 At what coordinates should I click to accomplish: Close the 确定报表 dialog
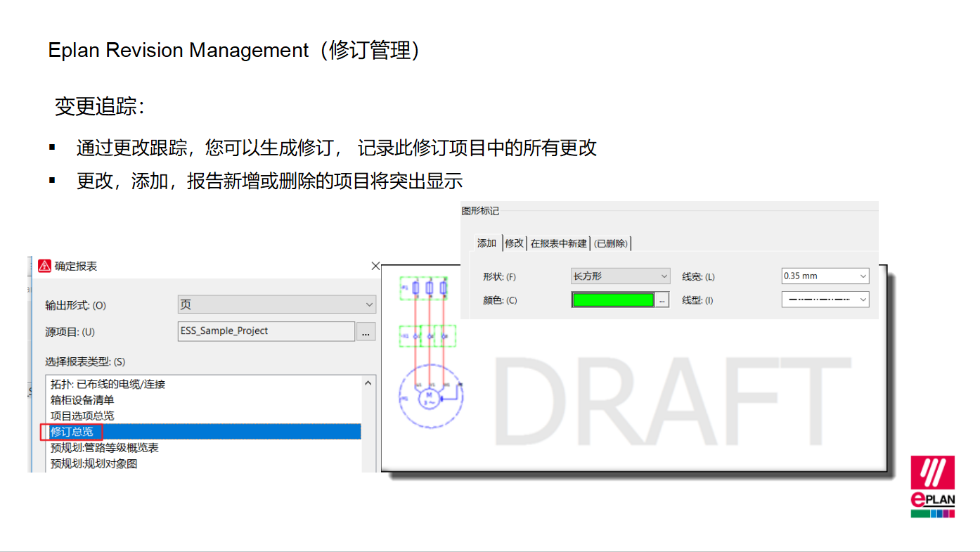pyautogui.click(x=375, y=266)
